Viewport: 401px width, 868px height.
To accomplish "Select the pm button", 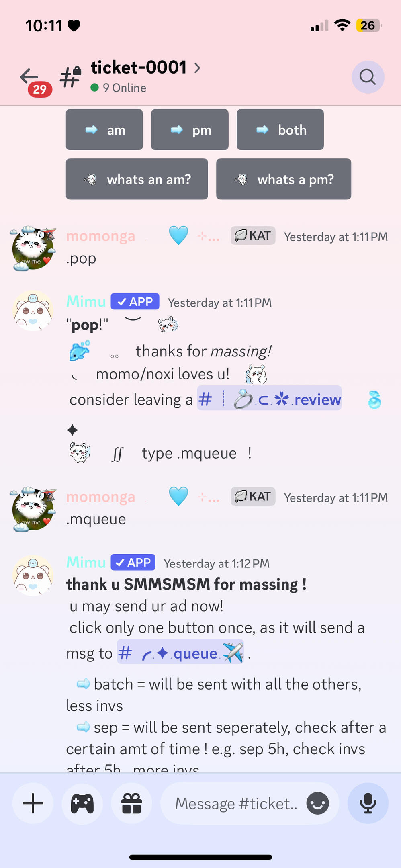I will [190, 129].
